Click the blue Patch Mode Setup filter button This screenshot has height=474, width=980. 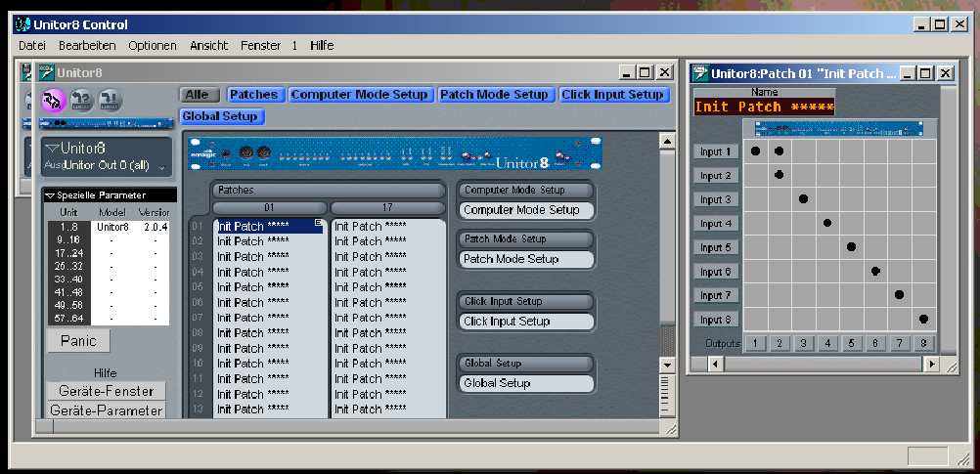point(495,95)
